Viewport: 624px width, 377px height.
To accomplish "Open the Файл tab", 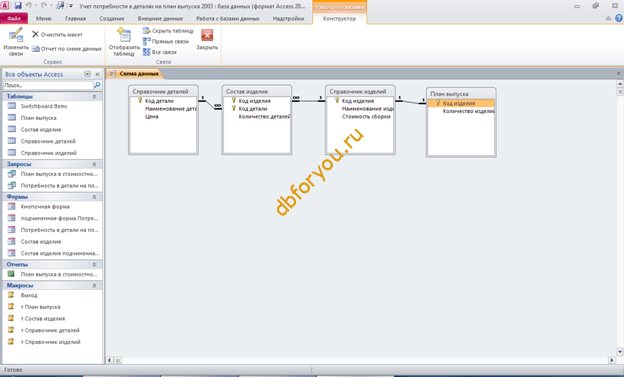I will point(14,18).
